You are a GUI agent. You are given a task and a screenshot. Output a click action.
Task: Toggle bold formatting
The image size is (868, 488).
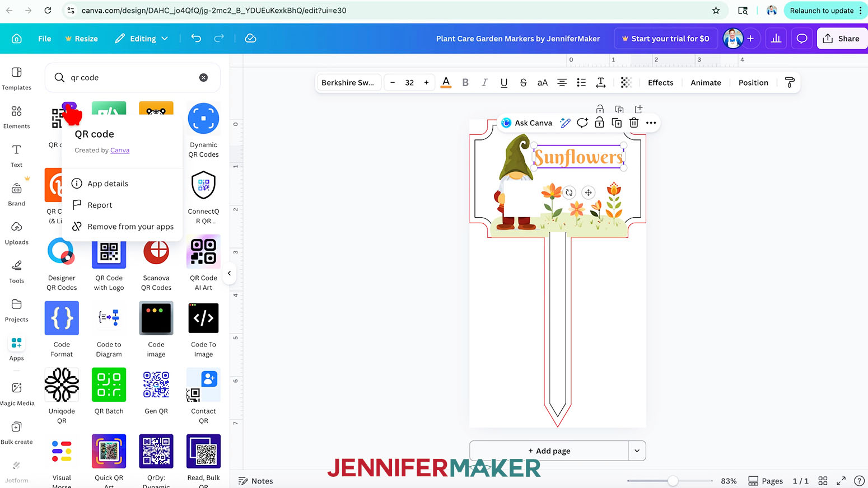(x=465, y=82)
